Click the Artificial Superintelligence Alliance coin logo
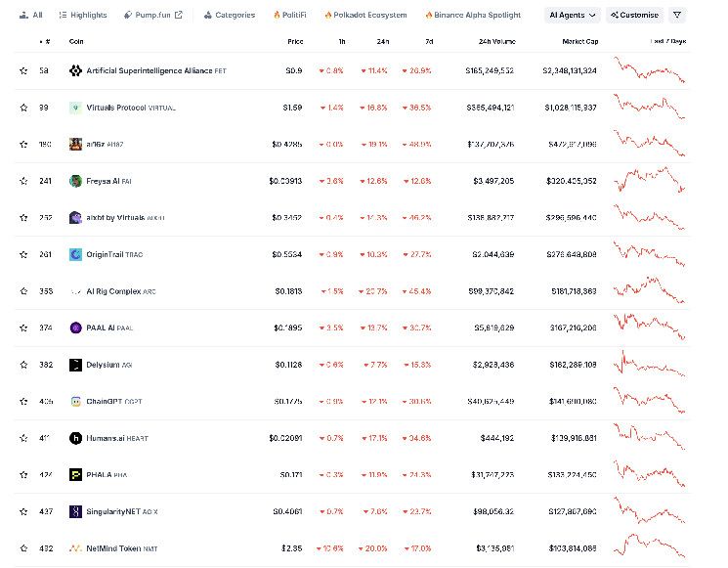This screenshot has width=728, height=568. [75, 70]
